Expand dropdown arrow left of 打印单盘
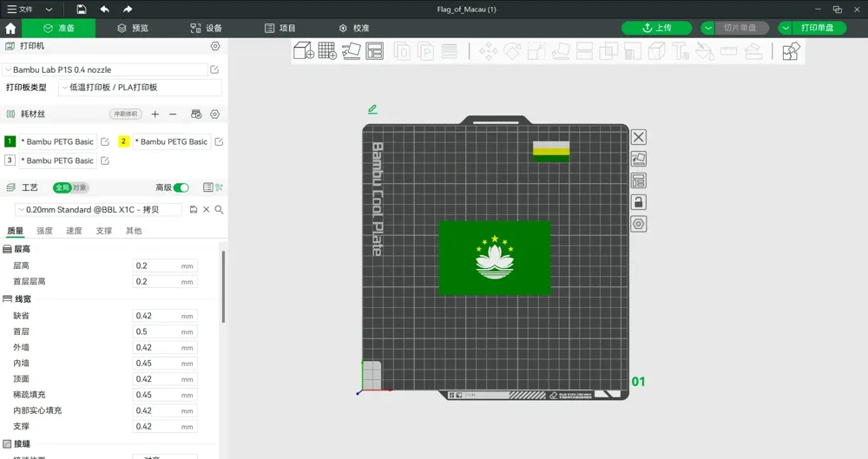Screen dimensions: 868x459 (x=786, y=29)
